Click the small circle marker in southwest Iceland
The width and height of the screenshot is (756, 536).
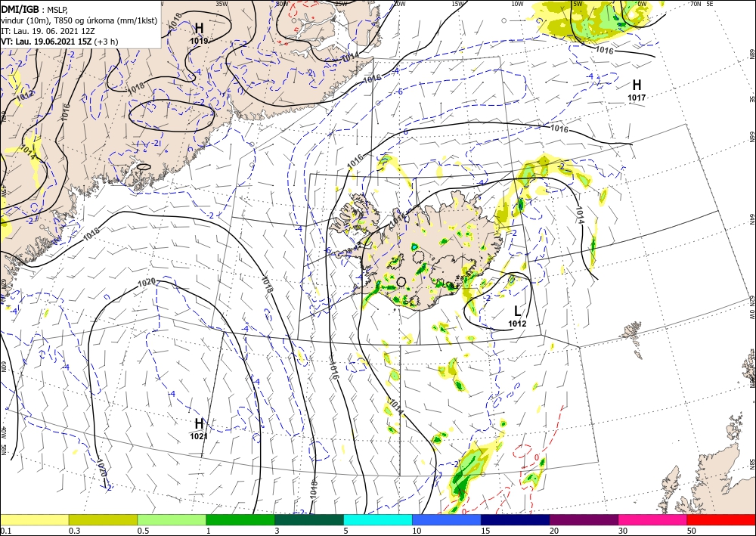click(401, 282)
